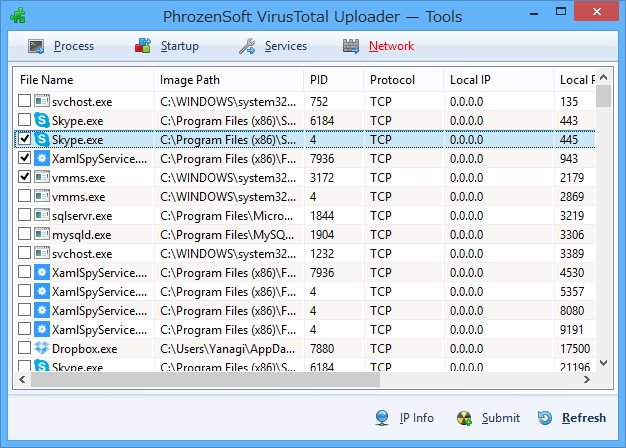Check the svchost.exe PID 752 checkbox
626x448 pixels.
pos(24,101)
